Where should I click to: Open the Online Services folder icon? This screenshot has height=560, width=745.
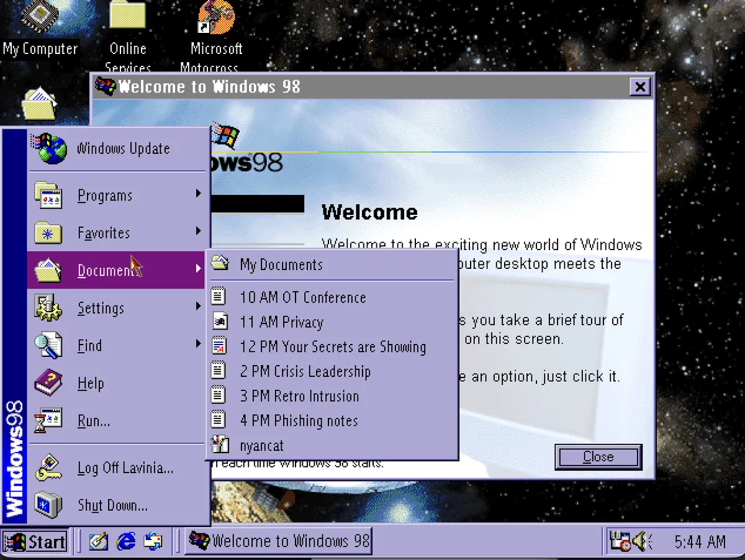[x=127, y=16]
